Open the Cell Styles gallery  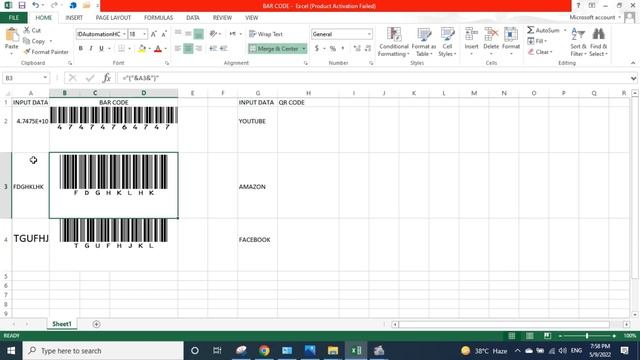(x=447, y=42)
